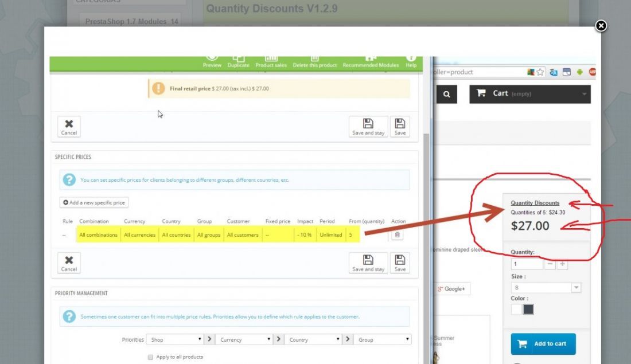This screenshot has height=364, width=631.
Task: Share product via Google+ button
Action: [451, 289]
